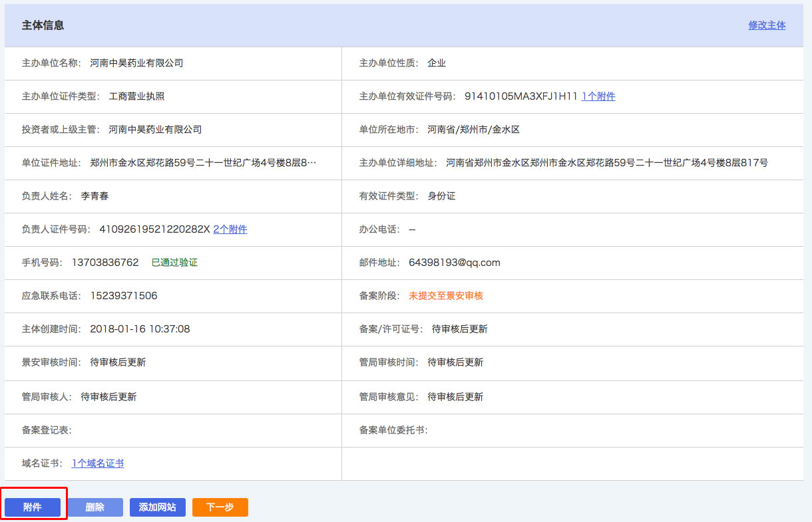This screenshot has width=812, height=522.
Task: Open the 1个域名证书 link
Action: [98, 463]
